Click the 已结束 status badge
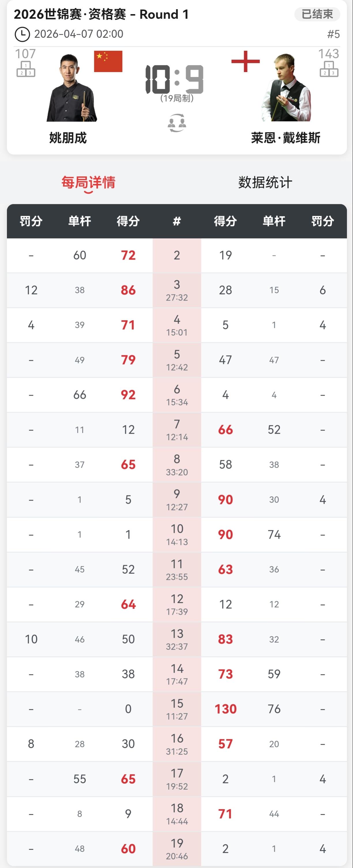 click(x=317, y=14)
